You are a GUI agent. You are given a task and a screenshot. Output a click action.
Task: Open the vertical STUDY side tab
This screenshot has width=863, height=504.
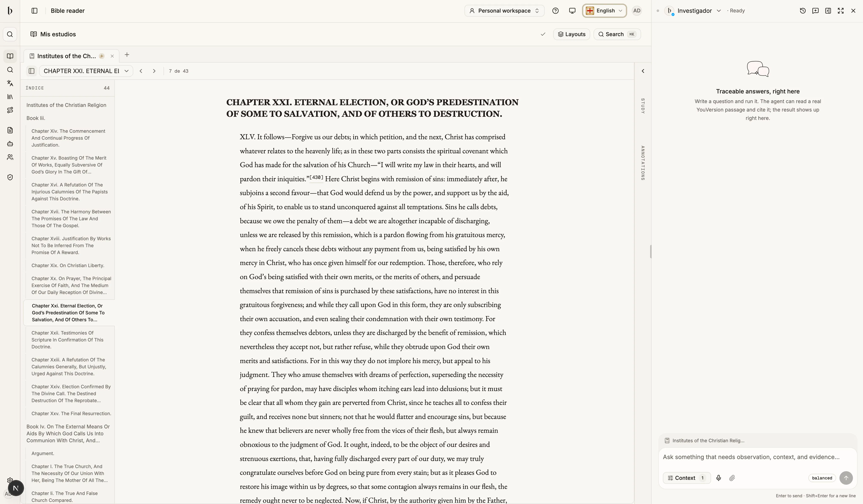pyautogui.click(x=643, y=106)
